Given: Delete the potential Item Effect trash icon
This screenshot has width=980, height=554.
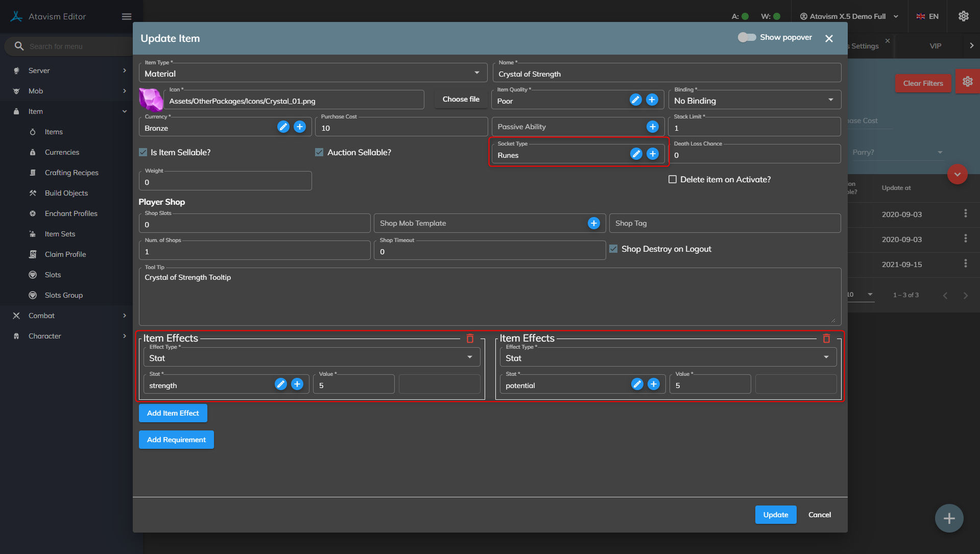Looking at the screenshot, I should click(x=826, y=339).
